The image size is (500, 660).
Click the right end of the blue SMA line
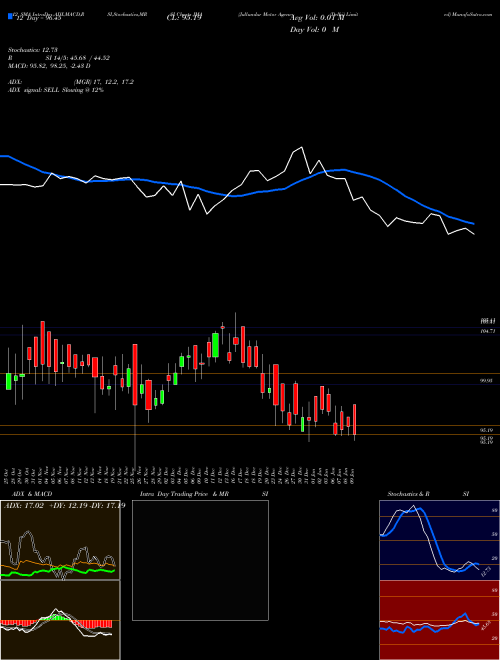click(x=473, y=224)
